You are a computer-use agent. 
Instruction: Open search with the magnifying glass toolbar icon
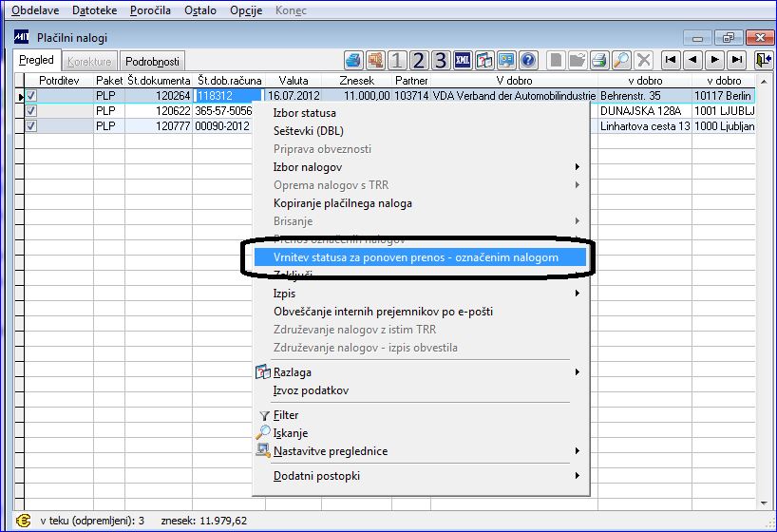621,61
